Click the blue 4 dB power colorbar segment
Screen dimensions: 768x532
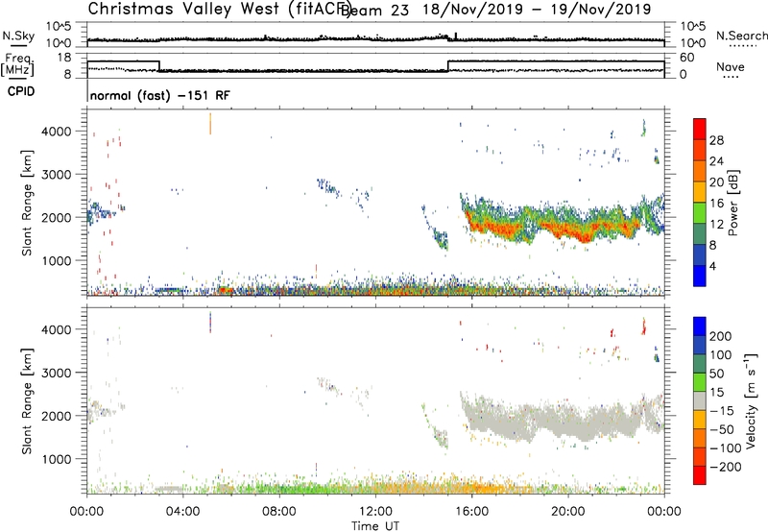(700, 276)
